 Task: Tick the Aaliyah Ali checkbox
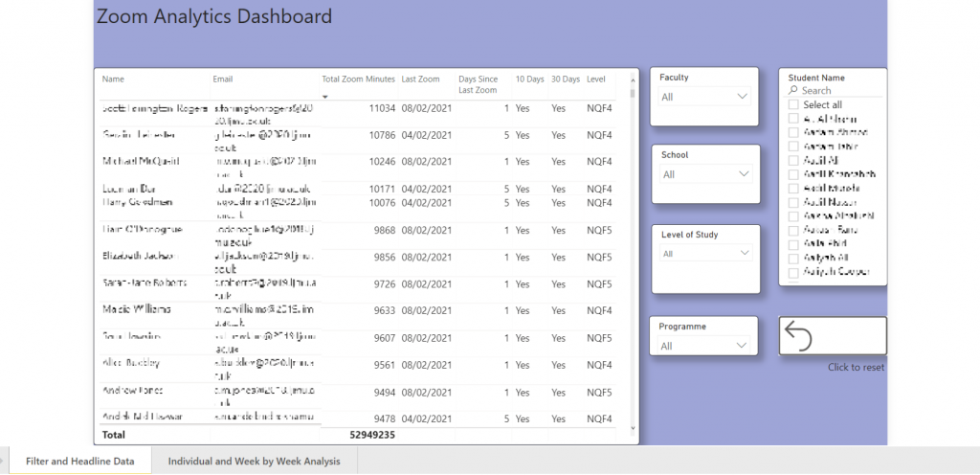click(793, 258)
